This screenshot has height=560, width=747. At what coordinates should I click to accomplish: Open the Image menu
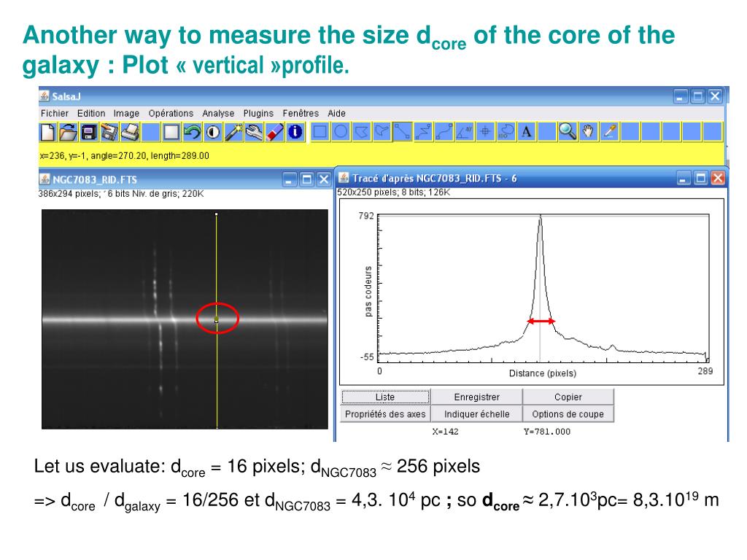126,113
